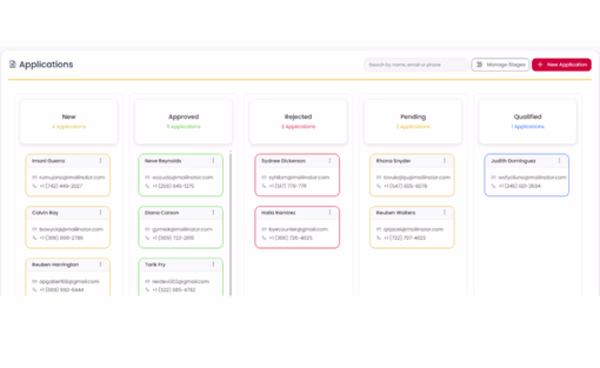The image size is (600, 368).
Task: Open the three-dot menu on Sydnee Dickerson card
Action: [x=330, y=161]
